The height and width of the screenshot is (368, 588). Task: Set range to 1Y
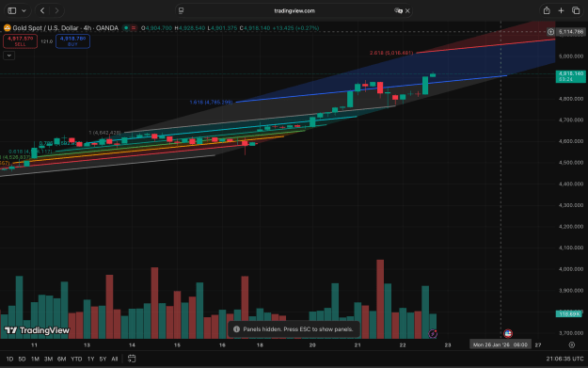coord(90,359)
